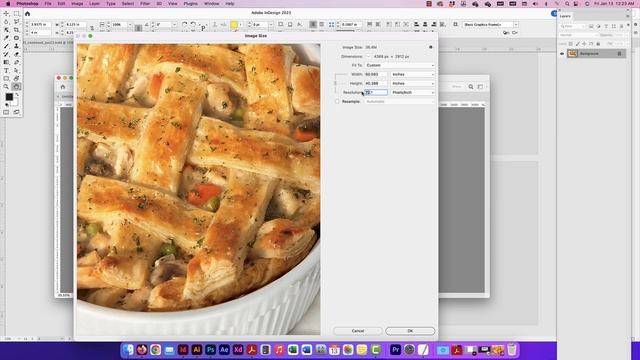Click the Width value field
Screen dimensions: 640x360
pos(376,74)
